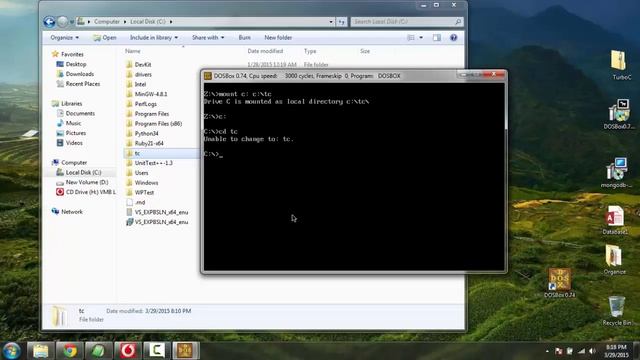Toggle the preview pane icon in Explorer
The height and width of the screenshot is (360, 640).
click(437, 38)
